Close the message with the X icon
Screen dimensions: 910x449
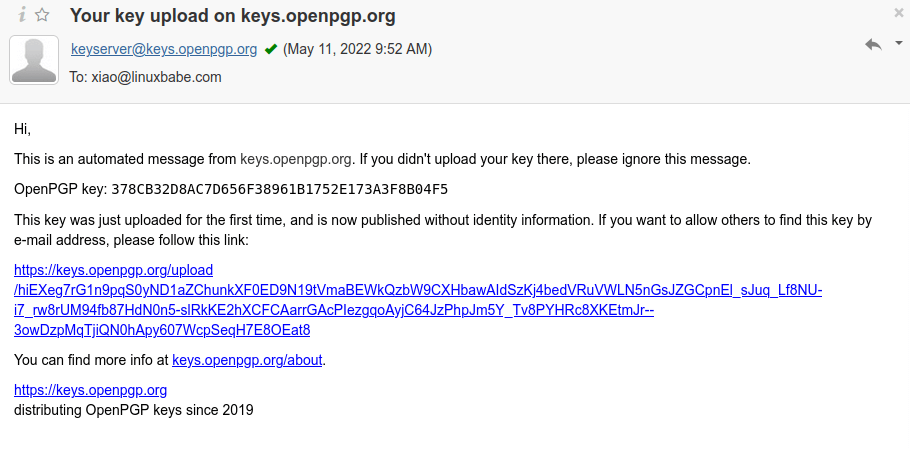click(x=898, y=13)
